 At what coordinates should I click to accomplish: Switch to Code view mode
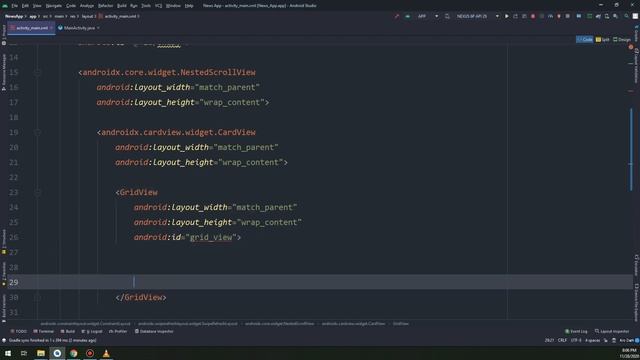(x=584, y=40)
